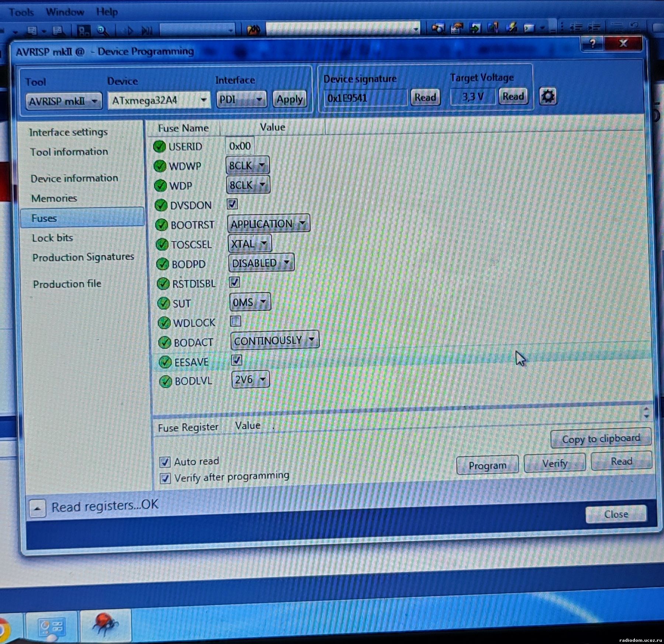The height and width of the screenshot is (644, 664).
Task: Toggle the DVSDON checkbox
Action: [x=232, y=204]
